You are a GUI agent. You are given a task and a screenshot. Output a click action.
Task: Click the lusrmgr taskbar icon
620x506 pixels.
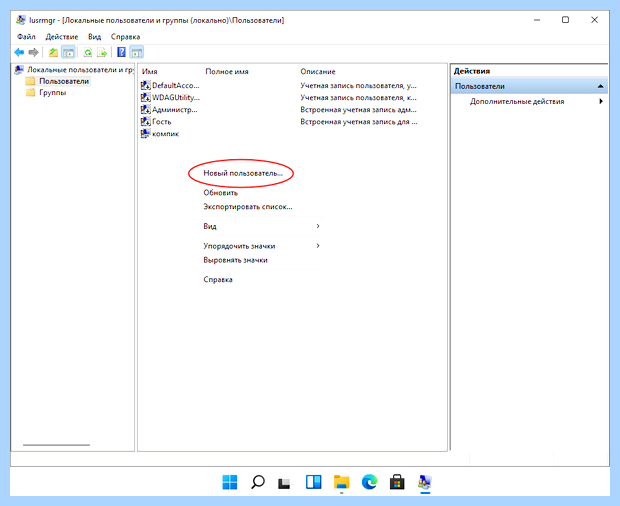point(425,482)
